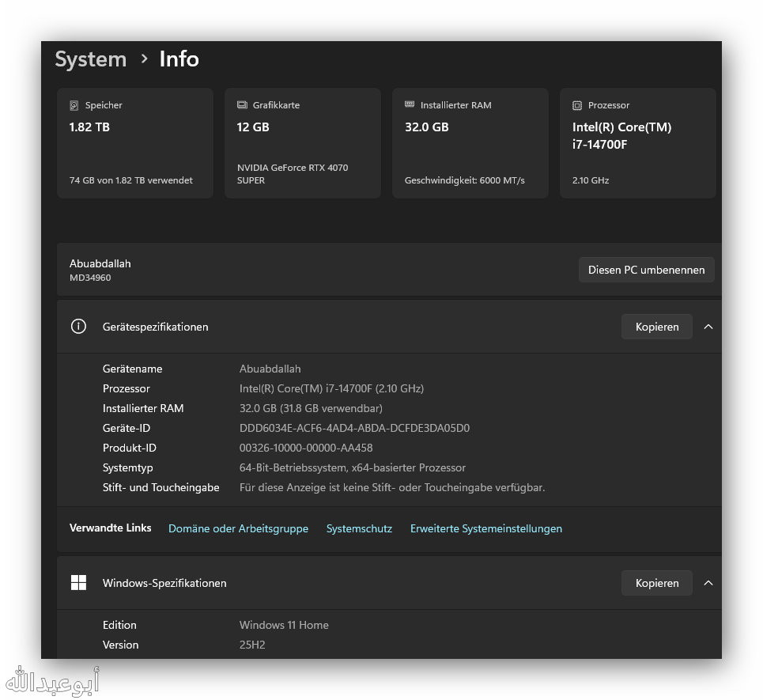Click the Gerätename row label
This screenshot has width=763, height=700.
click(132, 369)
